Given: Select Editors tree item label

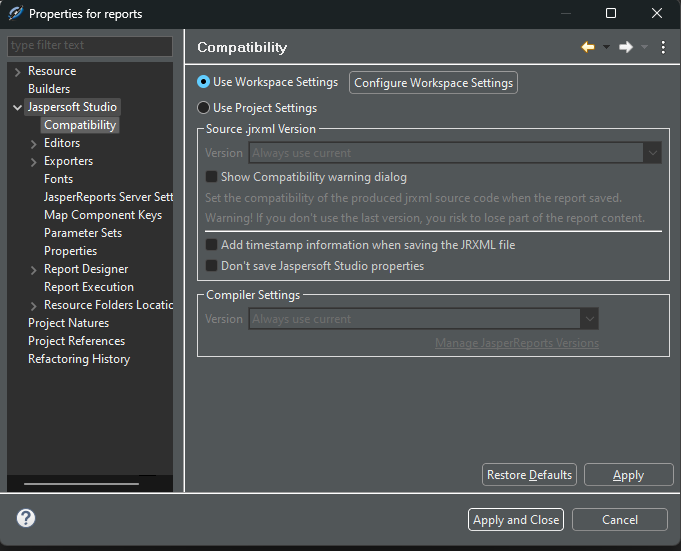Looking at the screenshot, I should tap(62, 143).
